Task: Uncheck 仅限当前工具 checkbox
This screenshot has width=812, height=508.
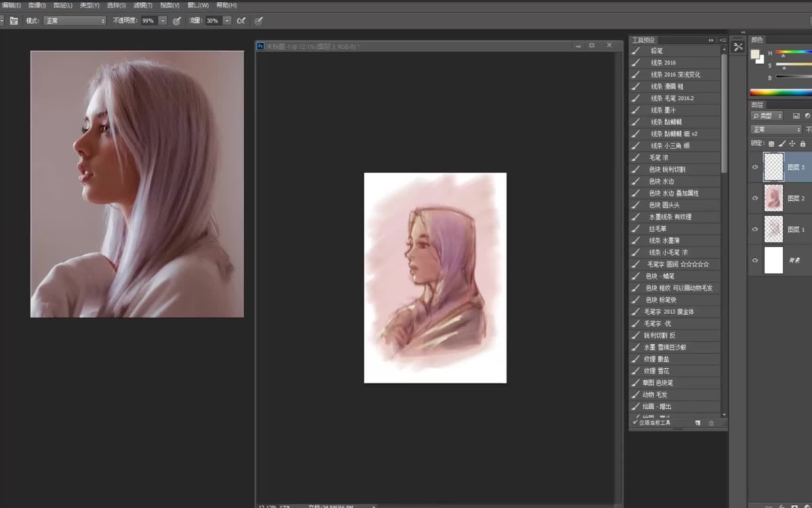Action: tap(635, 422)
